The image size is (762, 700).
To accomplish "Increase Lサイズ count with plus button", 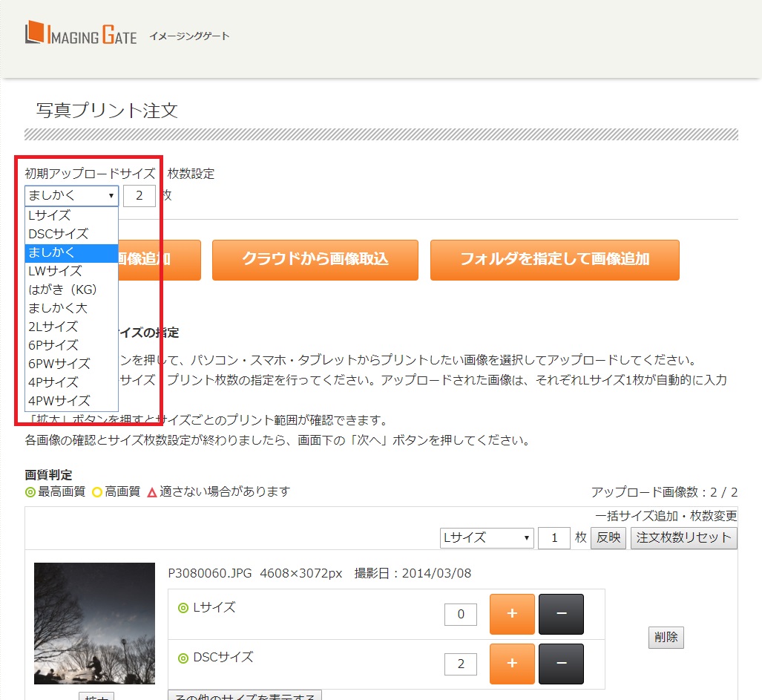I will click(x=512, y=613).
